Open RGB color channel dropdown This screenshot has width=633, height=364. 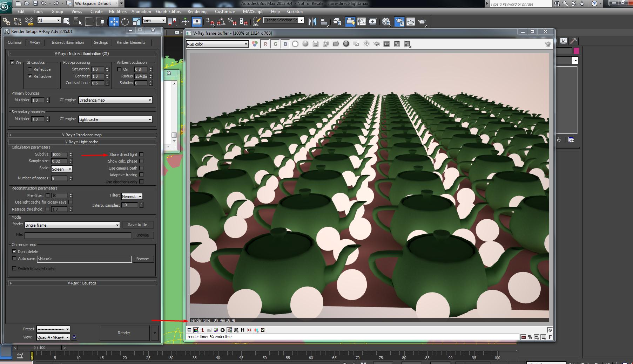[217, 44]
